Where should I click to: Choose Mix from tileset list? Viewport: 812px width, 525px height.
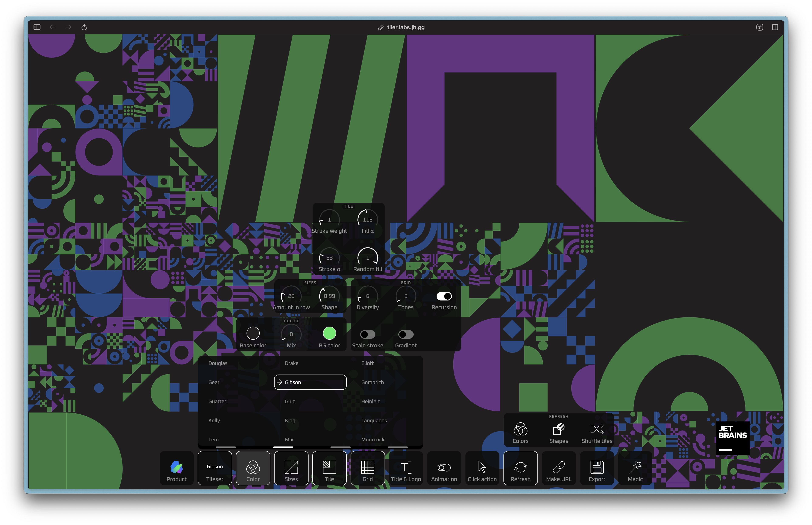pyautogui.click(x=289, y=439)
